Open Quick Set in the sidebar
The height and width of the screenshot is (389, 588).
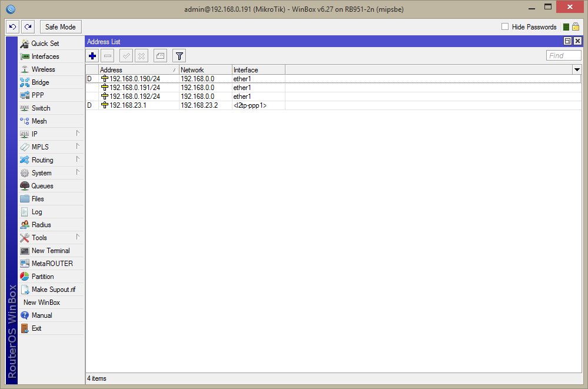(51, 44)
